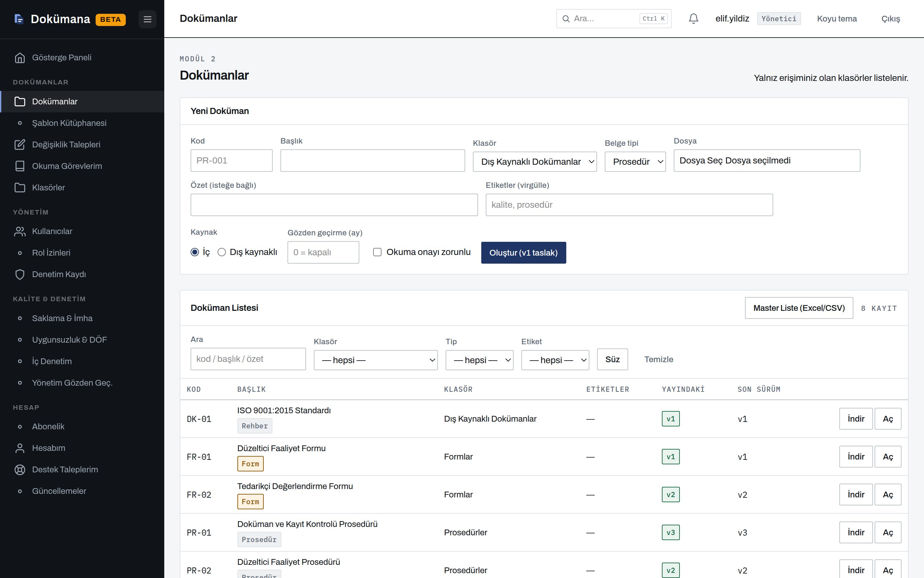Click the Düzeltici Faaliyet Formu title

point(281,448)
